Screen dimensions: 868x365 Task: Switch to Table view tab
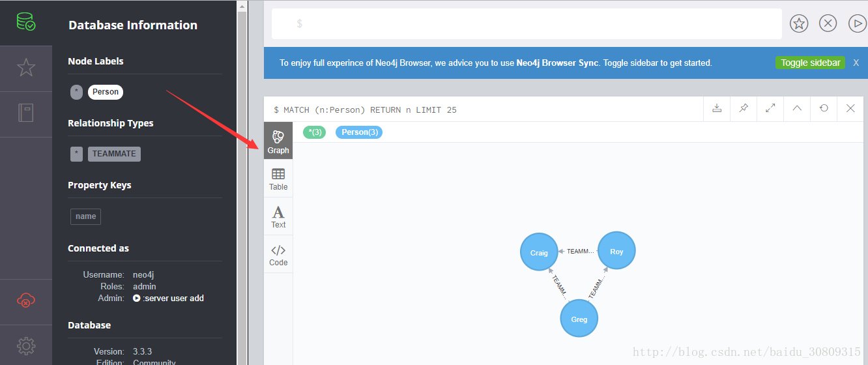(x=278, y=179)
